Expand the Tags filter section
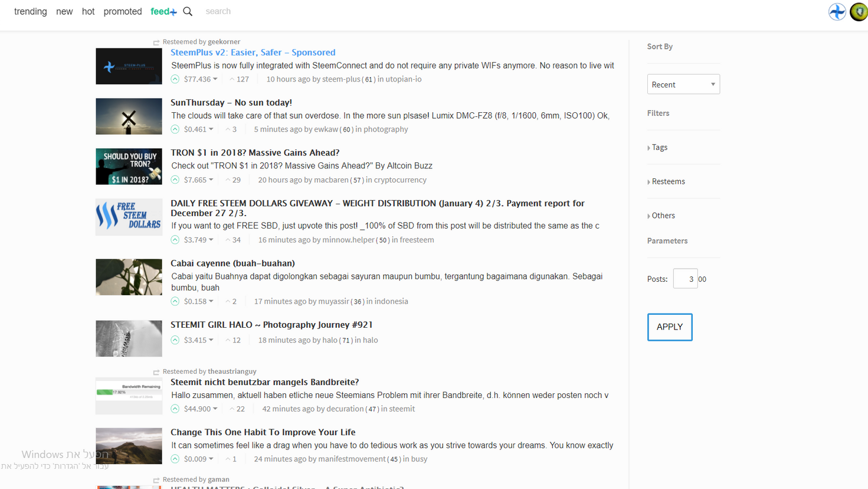The width and height of the screenshot is (868, 489). click(657, 148)
